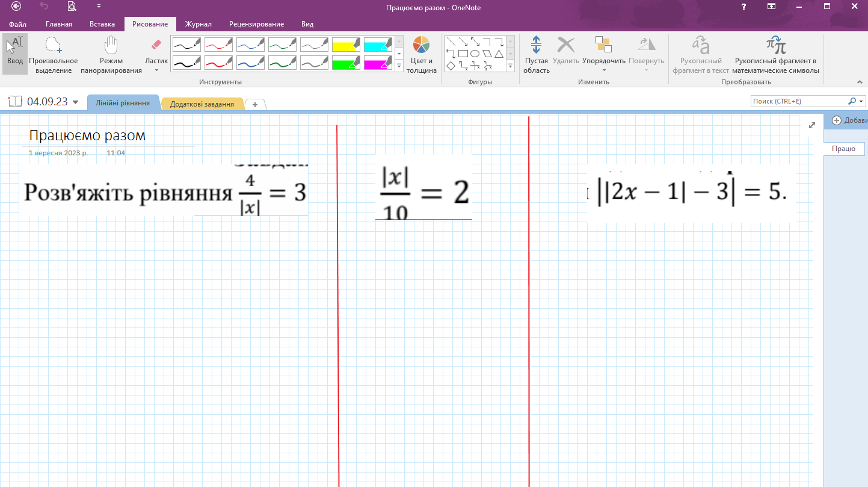Pick the rectangle shape in Фигуры gallery

[x=463, y=54]
